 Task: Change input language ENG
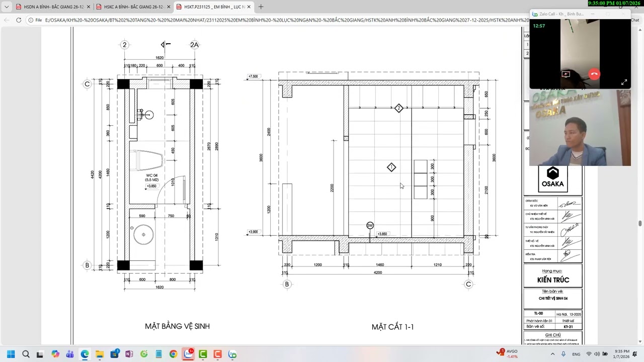click(576, 354)
